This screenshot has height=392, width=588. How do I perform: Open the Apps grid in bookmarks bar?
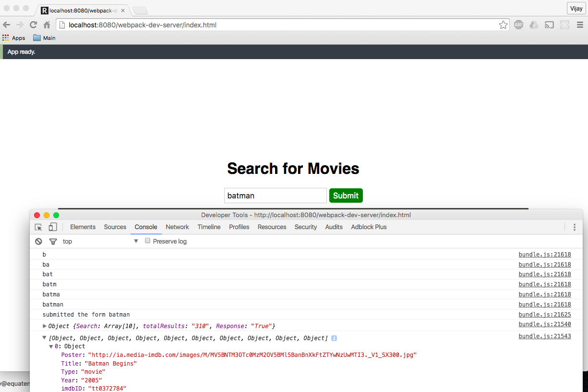[x=13, y=38]
